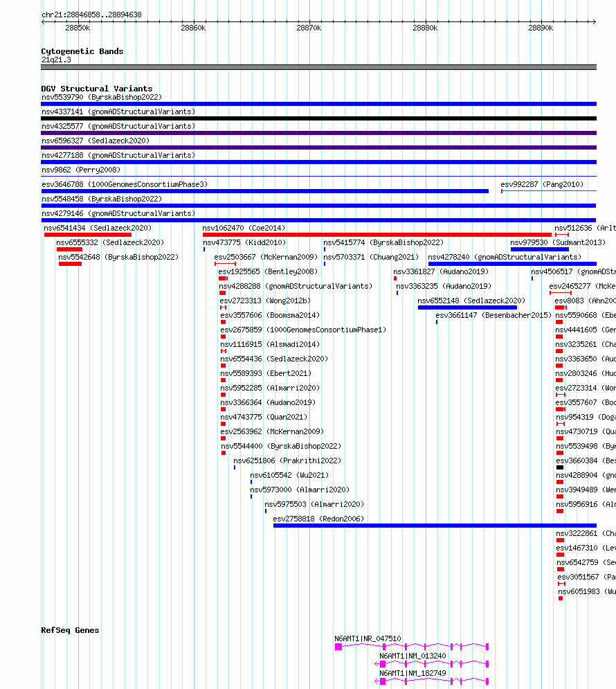Click the esv3557606 (Boomsma2014) label
This screenshot has width=616, height=689.
point(270,315)
